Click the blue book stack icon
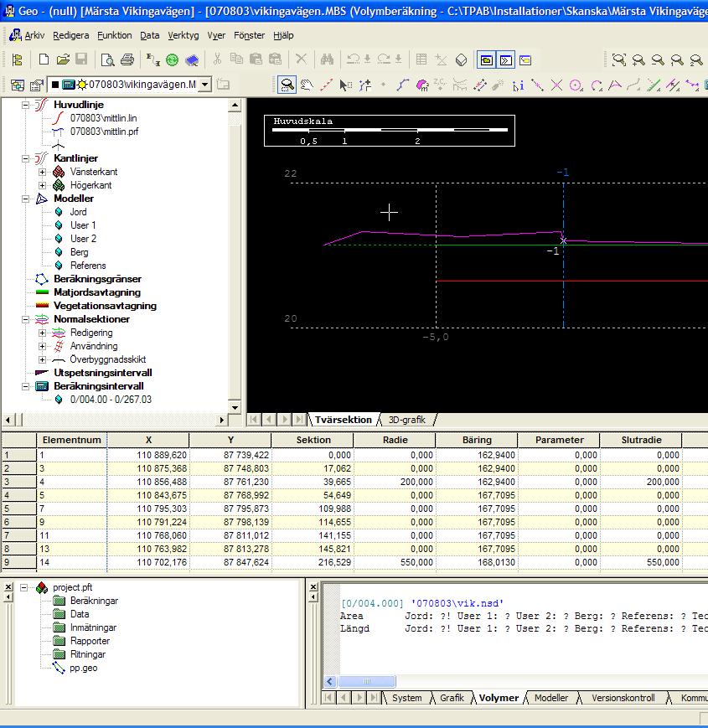Screen dimensions: 708x728 click(x=192, y=59)
